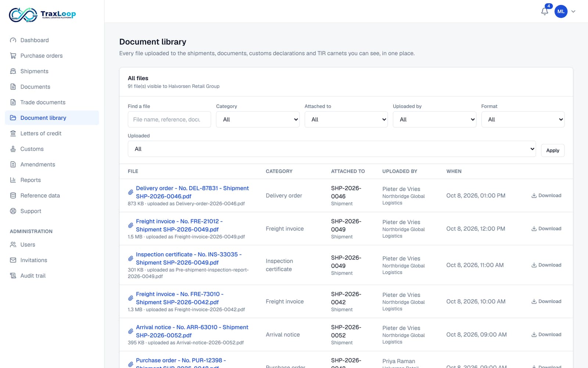Open the Format filter dropdown

pyautogui.click(x=523, y=120)
